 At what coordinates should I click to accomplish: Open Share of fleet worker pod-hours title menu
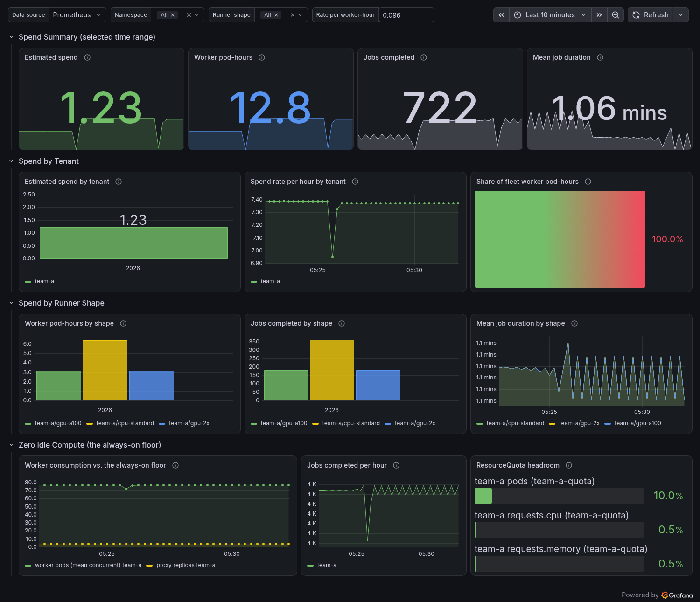(527, 182)
